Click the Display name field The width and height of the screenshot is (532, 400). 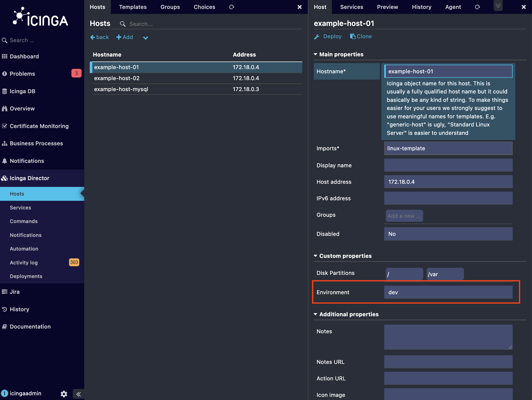448,165
